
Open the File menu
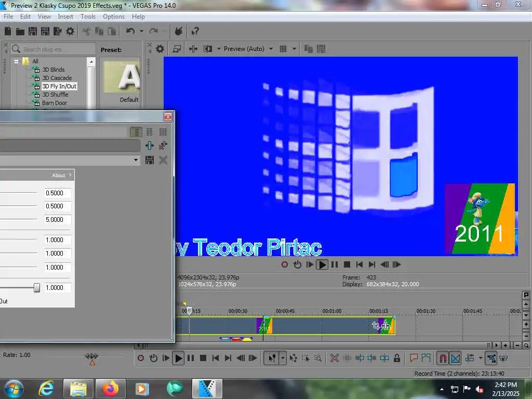(x=8, y=17)
